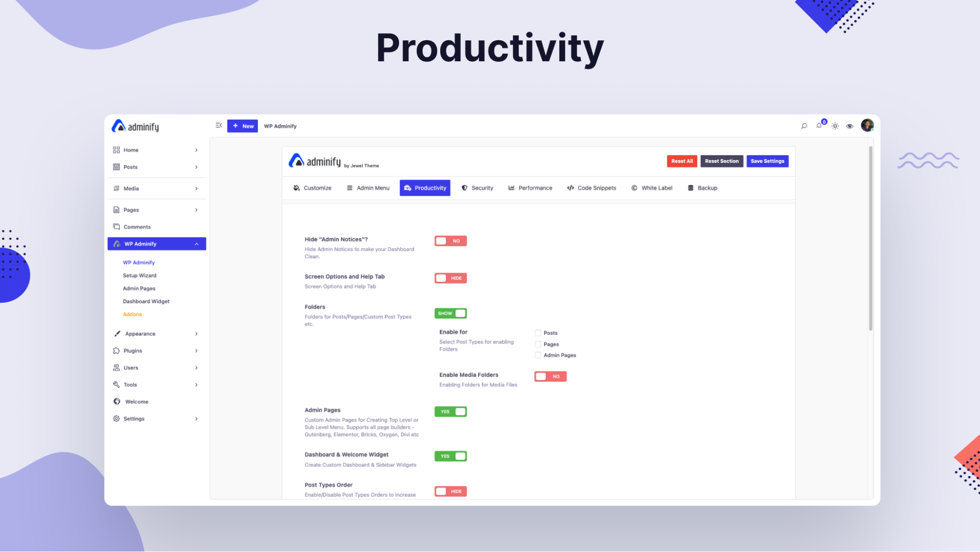The width and height of the screenshot is (980, 552).
Task: Click the eye/preview icon in toolbar
Action: click(x=850, y=127)
